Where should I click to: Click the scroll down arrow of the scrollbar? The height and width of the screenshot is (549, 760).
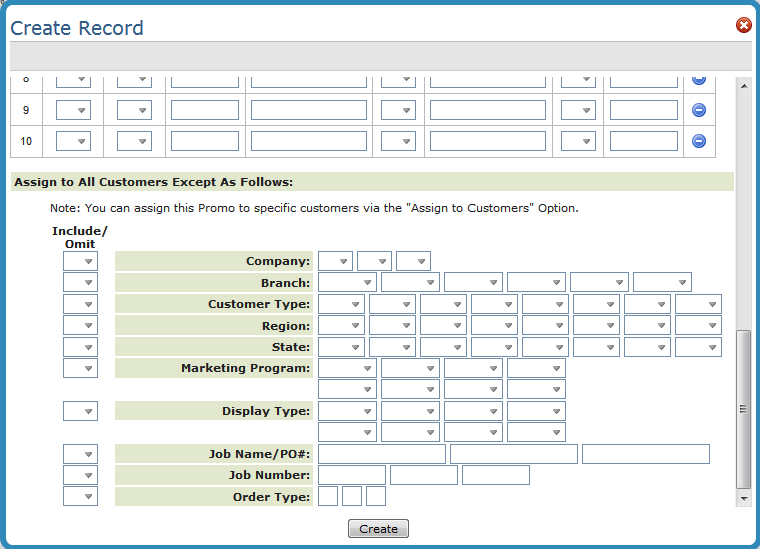click(743, 497)
